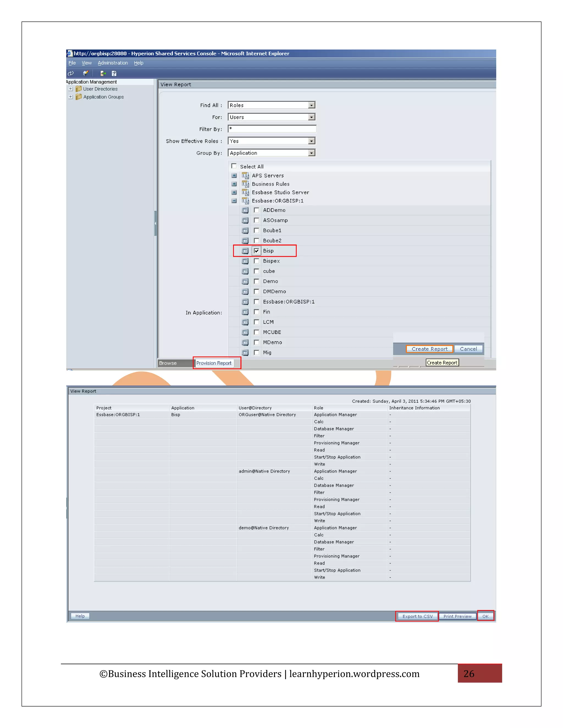Viewport: 563px width, 728px height.
Task: Switch to the Browse tab
Action: 175,363
